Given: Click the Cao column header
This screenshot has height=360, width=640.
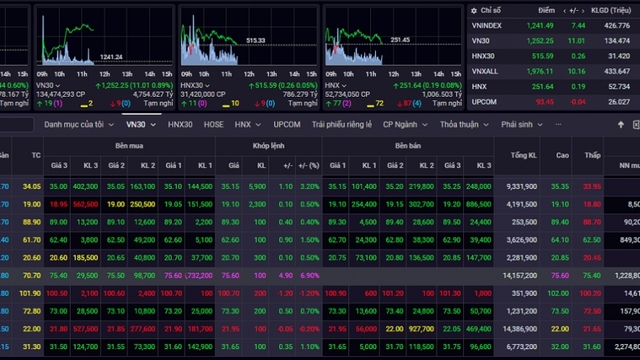Looking at the screenshot, I should point(562,155).
